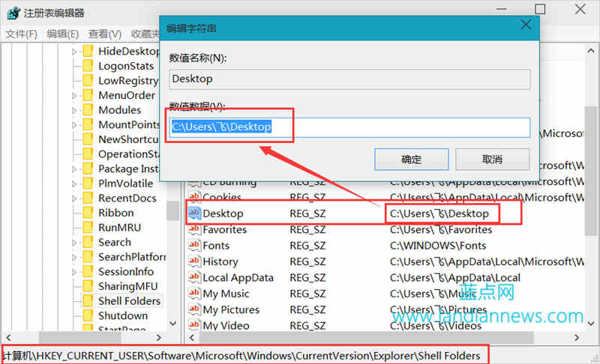Maximize the Registry Editor window
Screen dimensions: 600x364
click(540, 9)
